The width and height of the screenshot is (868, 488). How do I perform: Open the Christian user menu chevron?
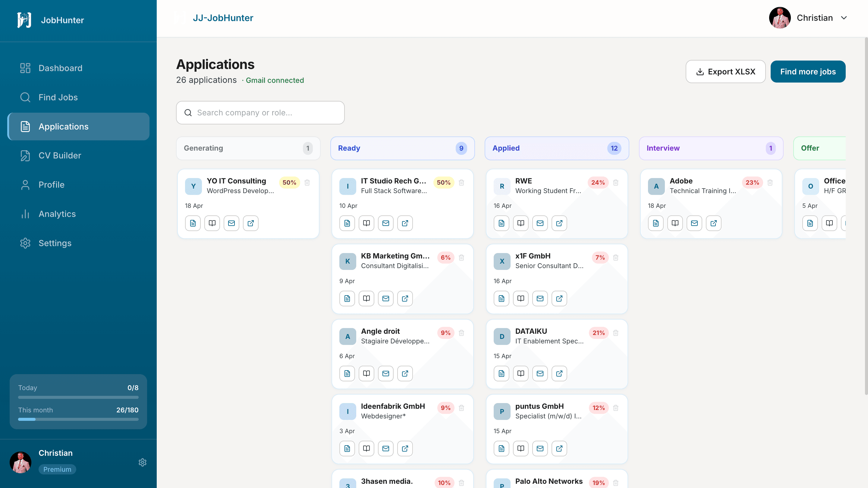coord(844,18)
